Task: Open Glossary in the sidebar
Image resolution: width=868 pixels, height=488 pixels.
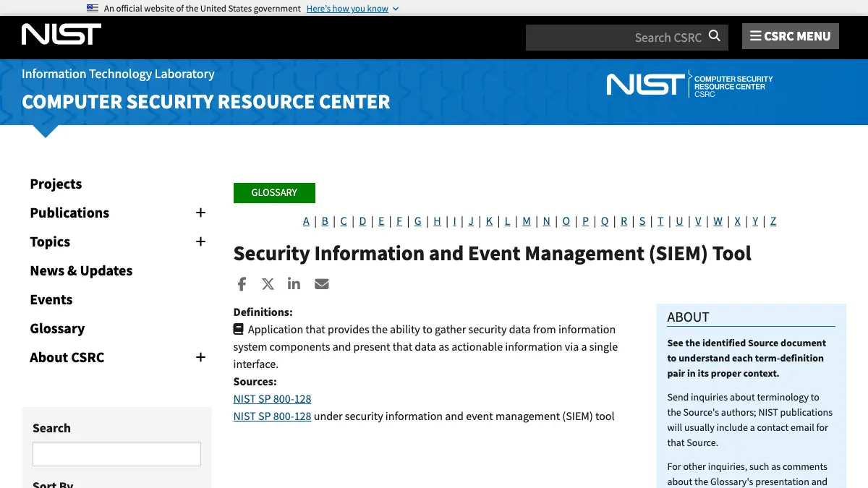Action: (x=57, y=328)
